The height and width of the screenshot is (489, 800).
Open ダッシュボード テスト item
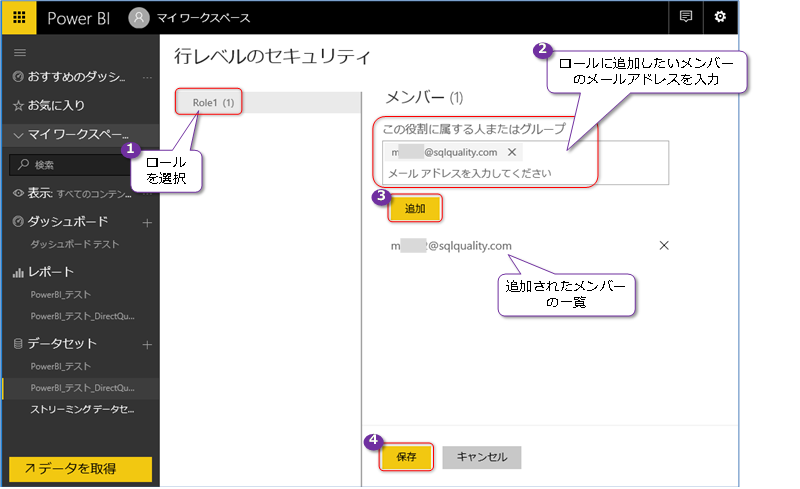(74, 244)
